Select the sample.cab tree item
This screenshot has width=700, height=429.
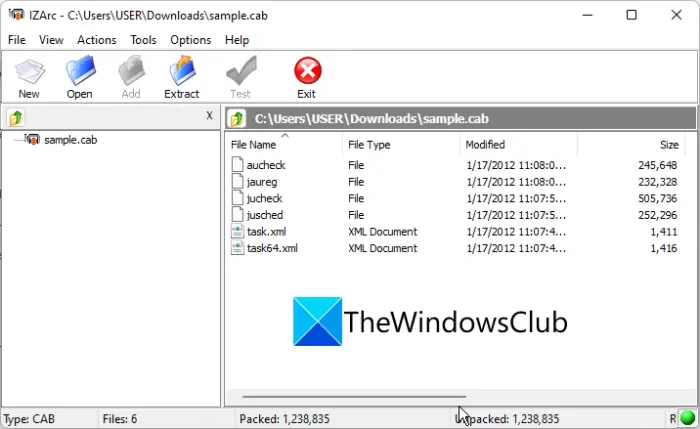coord(71,140)
